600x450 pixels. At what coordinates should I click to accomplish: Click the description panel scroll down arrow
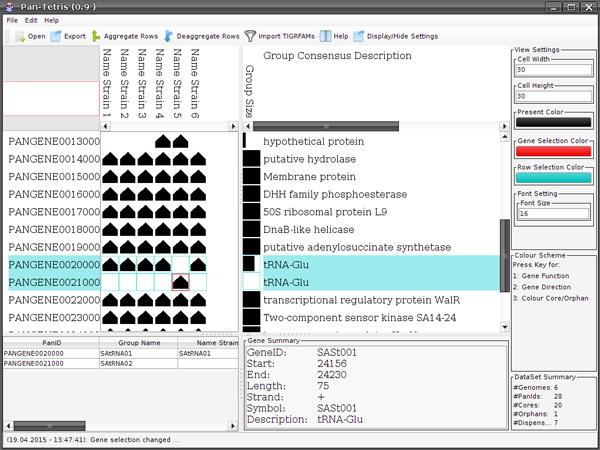pyautogui.click(x=505, y=327)
